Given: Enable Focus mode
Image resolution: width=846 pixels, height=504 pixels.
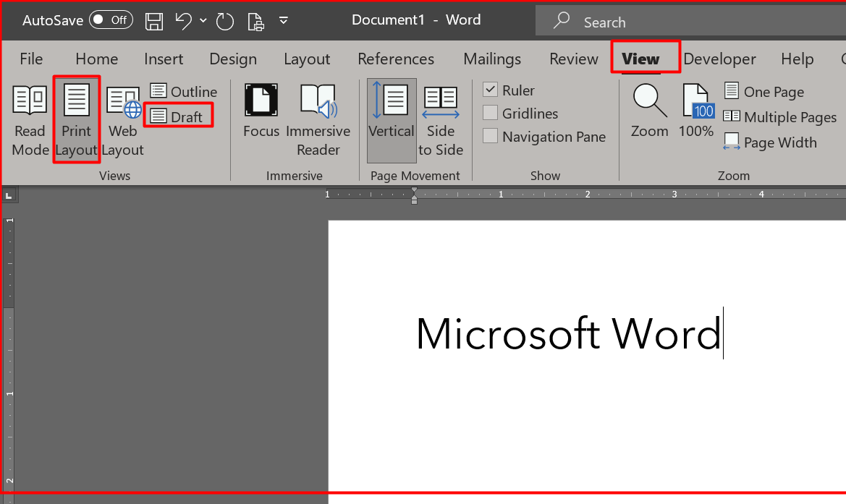Looking at the screenshot, I should click(x=261, y=111).
